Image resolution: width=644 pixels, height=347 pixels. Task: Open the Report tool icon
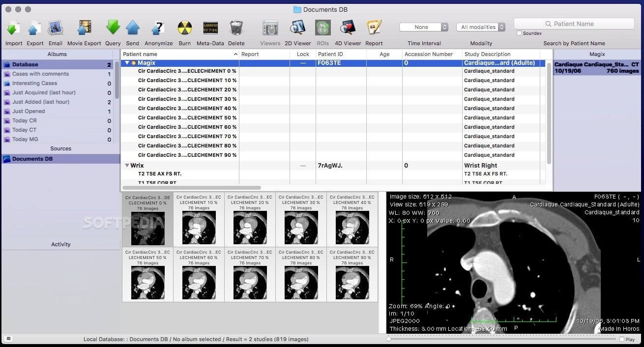click(374, 28)
